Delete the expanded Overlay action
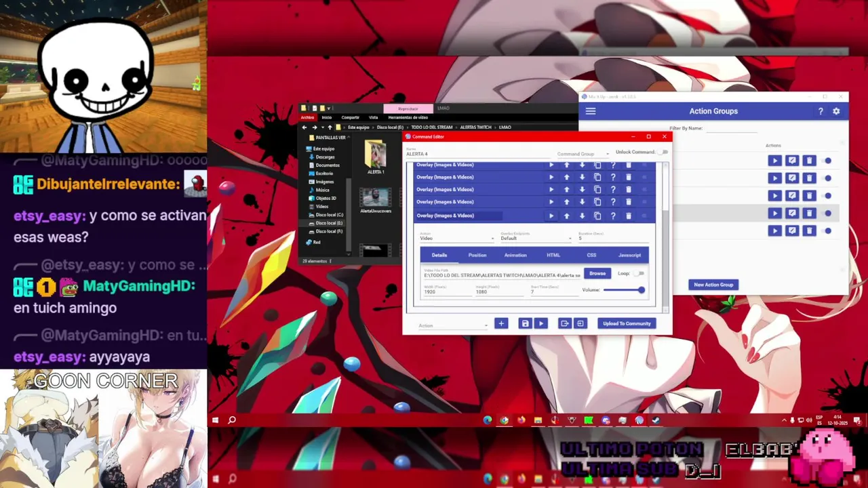 (x=629, y=216)
